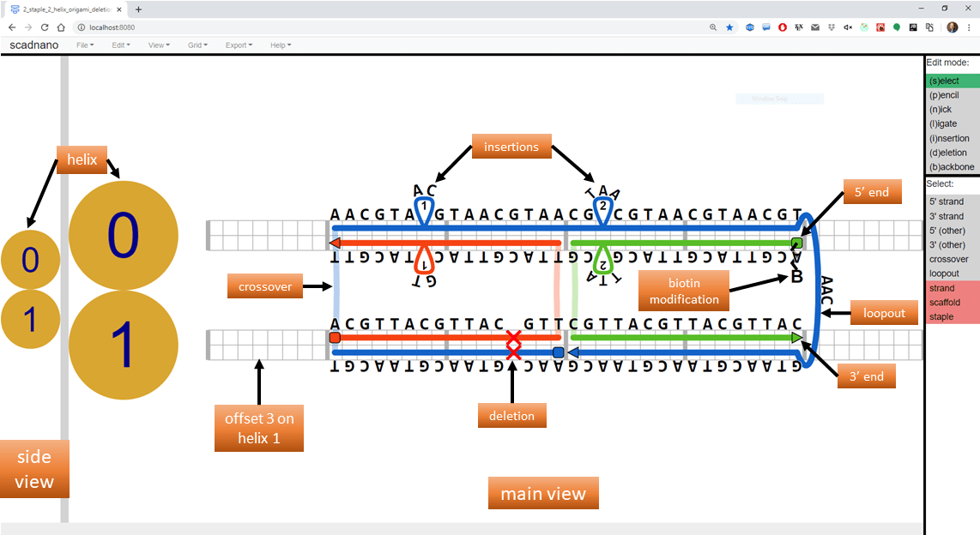Image resolution: width=980 pixels, height=535 pixels.
Task: Open the Help menu
Action: (281, 45)
